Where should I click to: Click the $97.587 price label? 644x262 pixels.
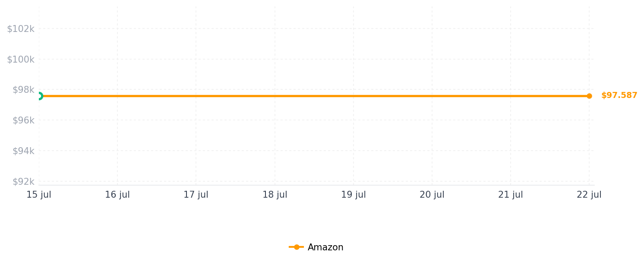point(619,95)
